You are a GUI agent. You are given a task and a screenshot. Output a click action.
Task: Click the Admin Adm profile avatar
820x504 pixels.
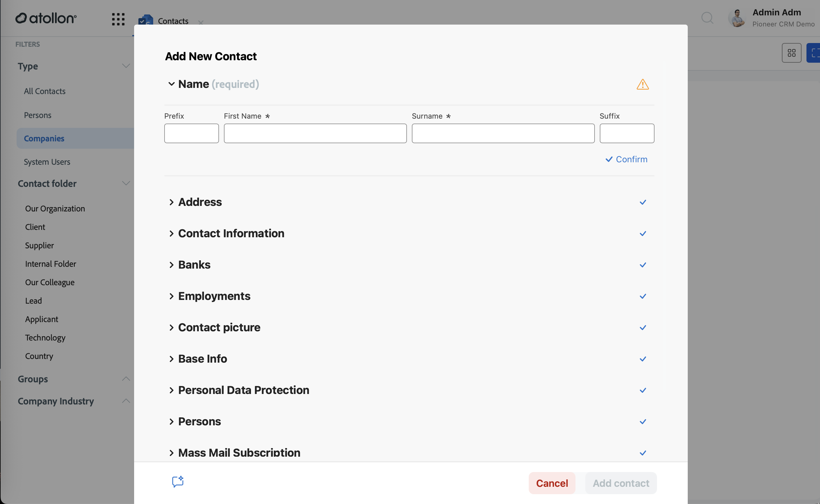point(737,18)
